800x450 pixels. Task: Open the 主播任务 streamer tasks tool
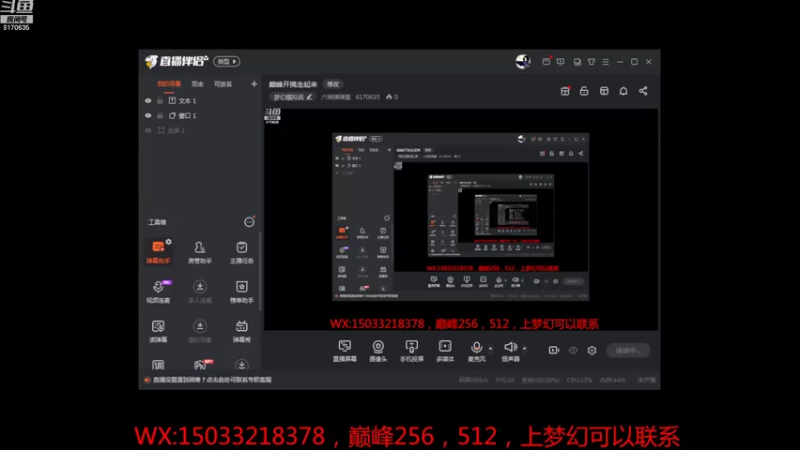point(241,252)
